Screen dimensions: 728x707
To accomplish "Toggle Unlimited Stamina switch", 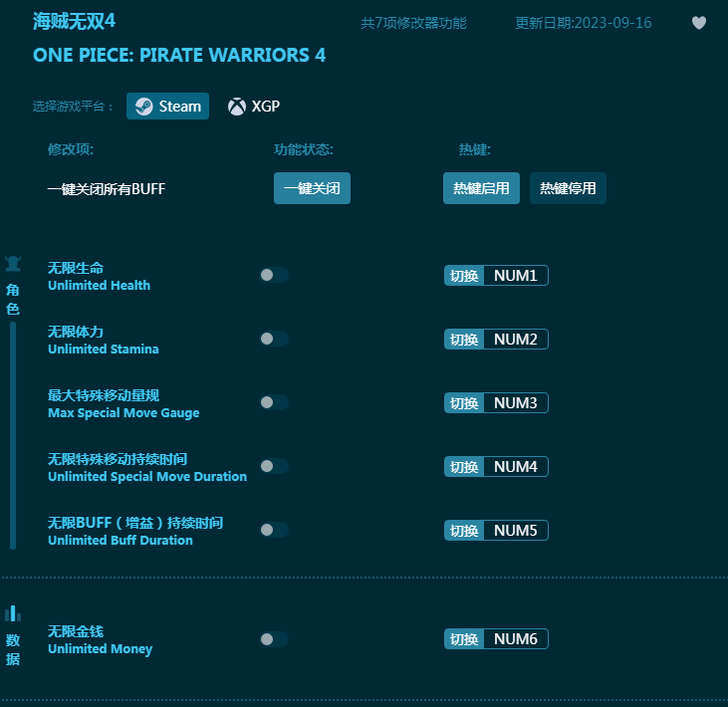I will point(274,339).
